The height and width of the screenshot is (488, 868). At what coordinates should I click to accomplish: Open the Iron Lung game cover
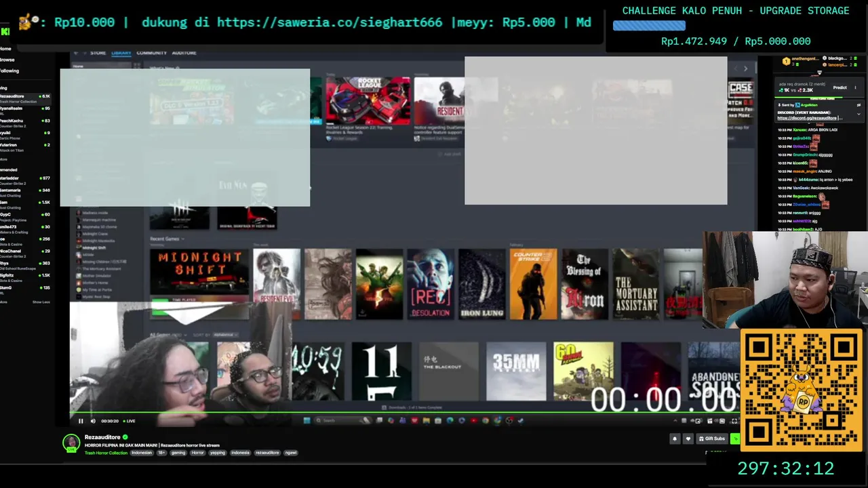pyautogui.click(x=482, y=284)
